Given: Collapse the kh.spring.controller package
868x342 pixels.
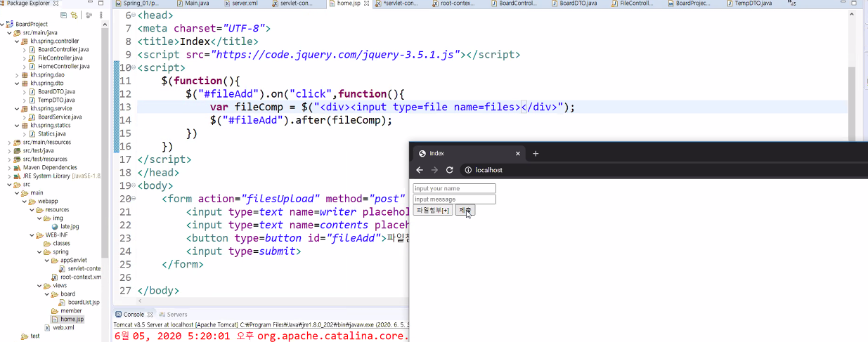Looking at the screenshot, I should 16,41.
